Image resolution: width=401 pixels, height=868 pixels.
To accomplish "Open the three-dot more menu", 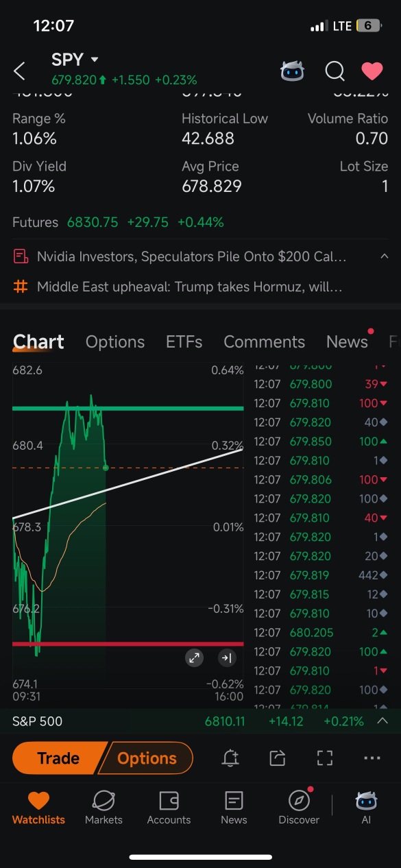I will pos(372,758).
